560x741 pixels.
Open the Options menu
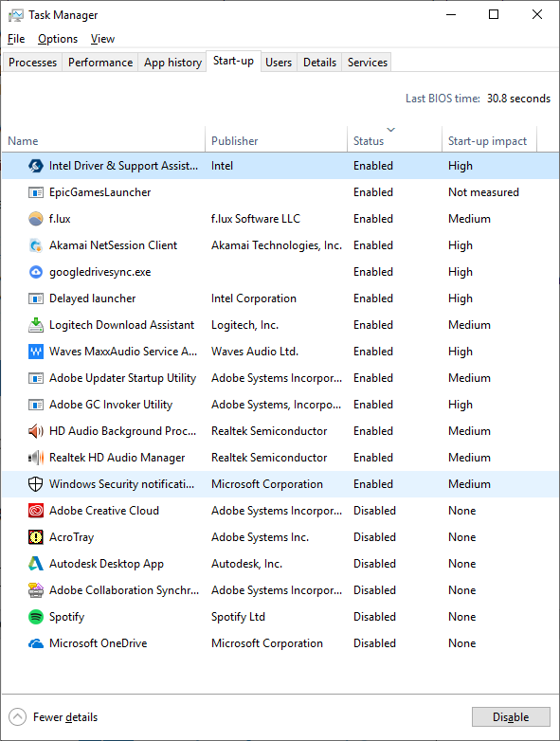tap(58, 39)
